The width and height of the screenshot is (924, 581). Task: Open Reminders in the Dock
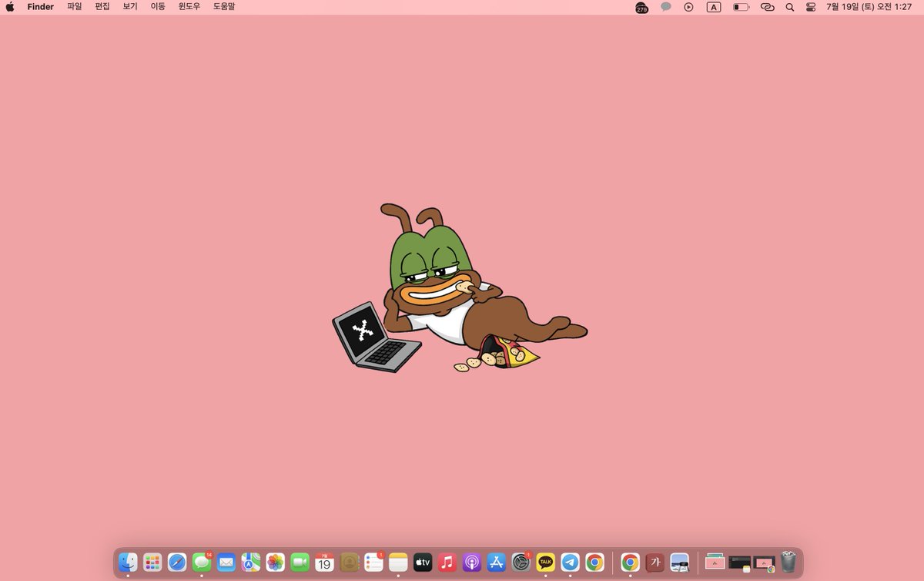click(x=373, y=563)
